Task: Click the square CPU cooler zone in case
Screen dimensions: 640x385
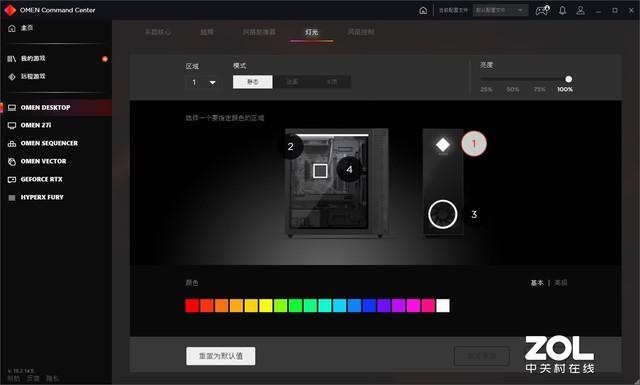Action: [320, 171]
